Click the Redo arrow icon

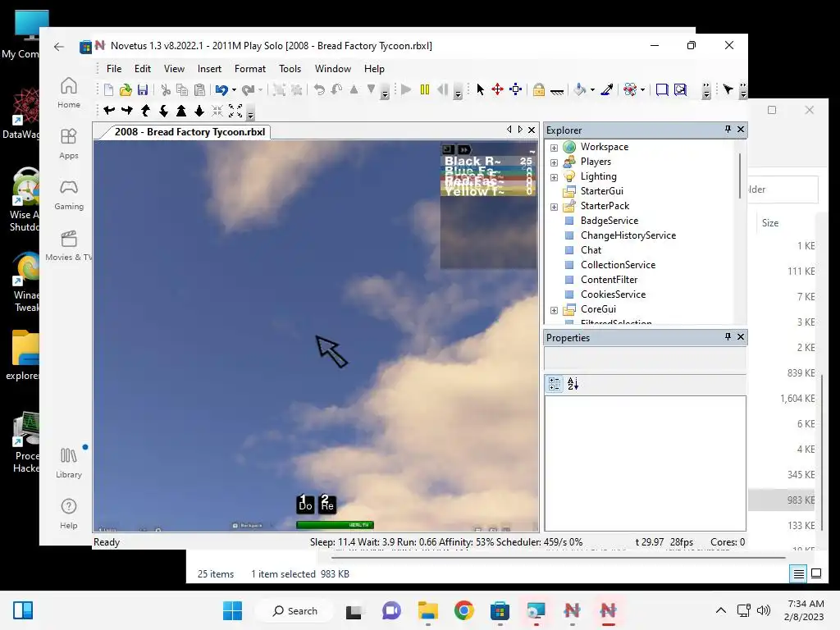click(x=248, y=89)
